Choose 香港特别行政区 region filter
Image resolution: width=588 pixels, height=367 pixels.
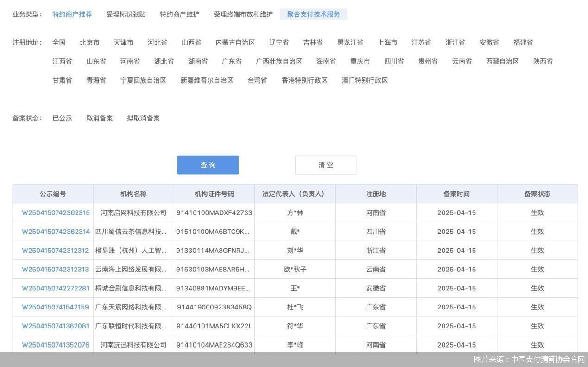click(304, 80)
